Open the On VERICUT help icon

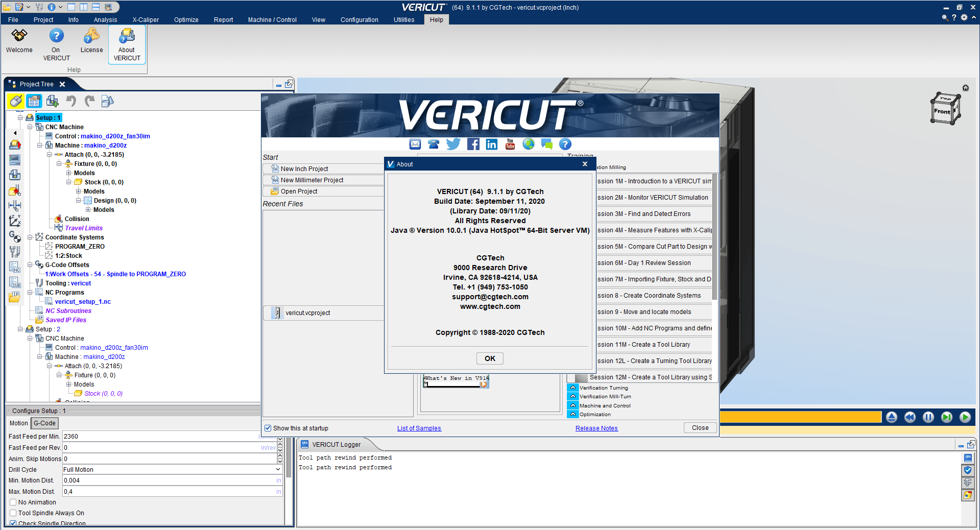(56, 36)
